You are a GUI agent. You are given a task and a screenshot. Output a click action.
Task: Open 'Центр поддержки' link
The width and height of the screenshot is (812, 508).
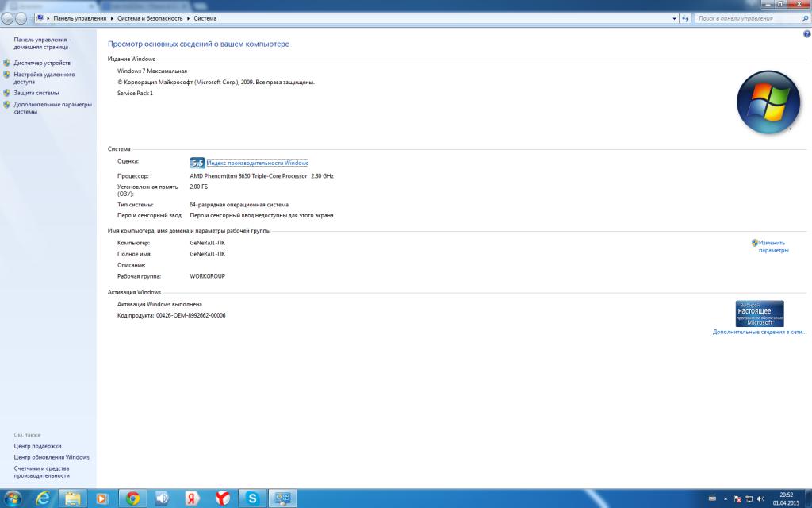point(37,446)
